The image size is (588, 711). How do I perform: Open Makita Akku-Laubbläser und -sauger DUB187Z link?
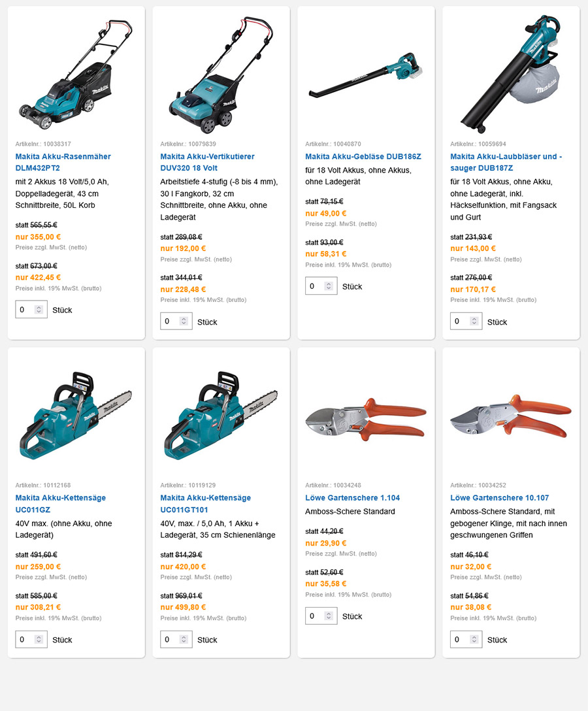506,162
